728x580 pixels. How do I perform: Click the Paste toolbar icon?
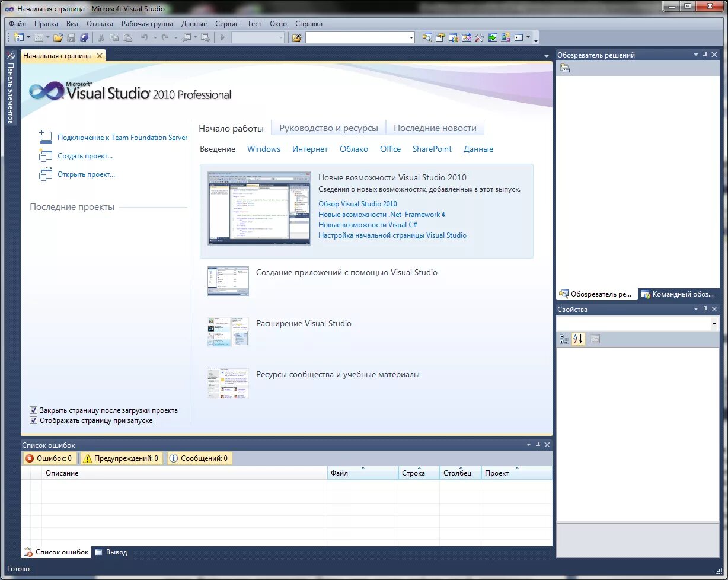tap(127, 37)
